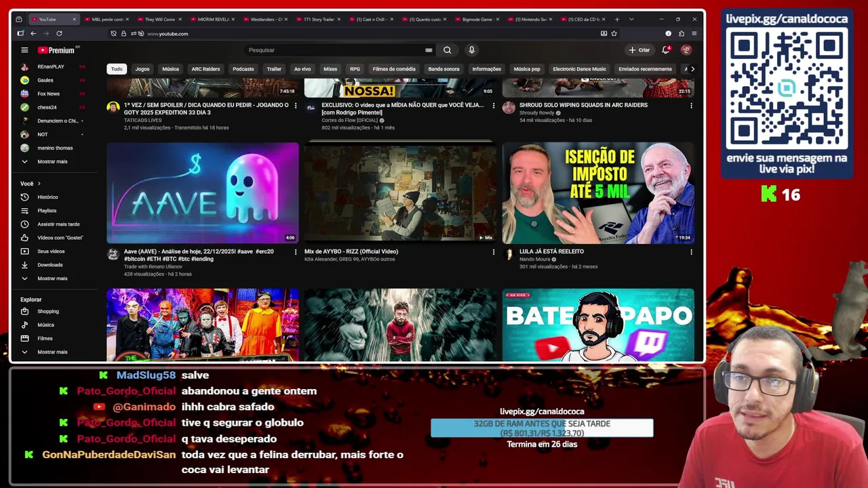Image resolution: width=868 pixels, height=488 pixels.
Task: Open the YouTube account avatar menu
Action: coord(686,50)
